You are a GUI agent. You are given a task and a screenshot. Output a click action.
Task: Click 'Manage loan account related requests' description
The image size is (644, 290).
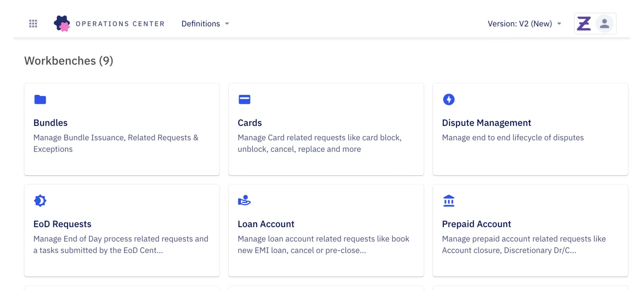click(x=324, y=245)
